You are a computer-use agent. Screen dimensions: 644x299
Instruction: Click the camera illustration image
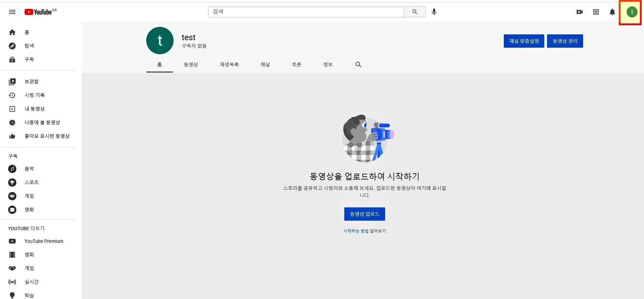(x=368, y=138)
